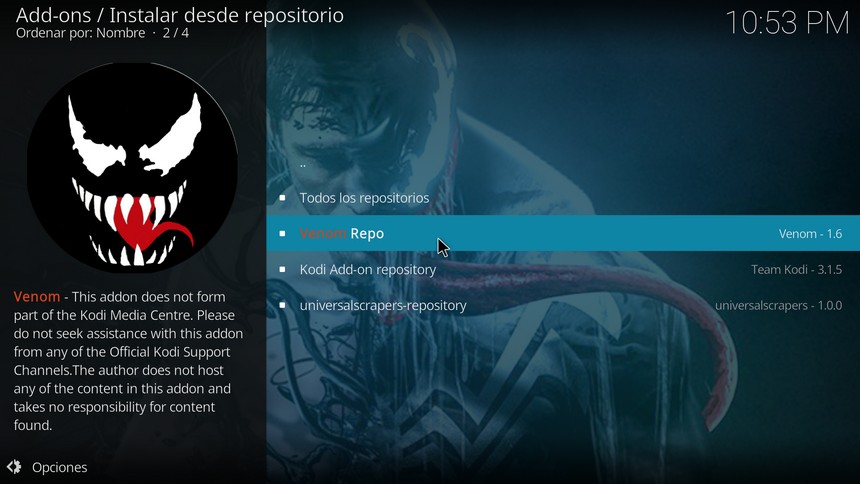
Task: Click the orange Venom description title
Action: (37, 296)
